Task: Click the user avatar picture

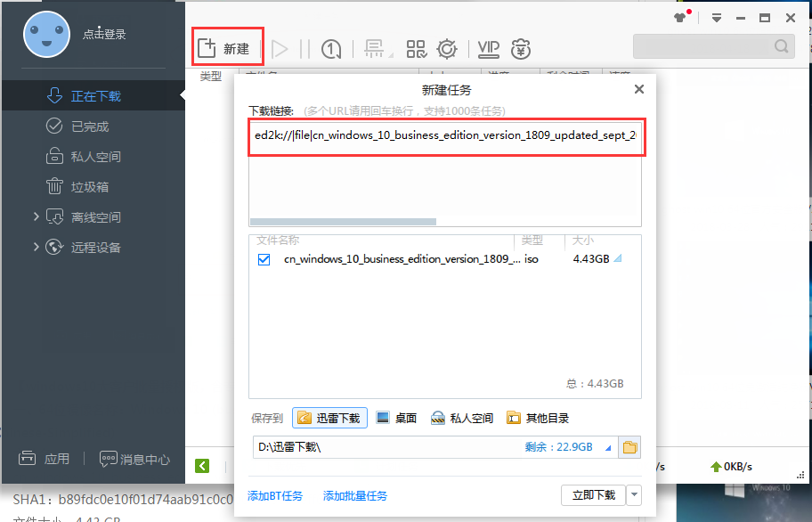Action: [x=46, y=34]
